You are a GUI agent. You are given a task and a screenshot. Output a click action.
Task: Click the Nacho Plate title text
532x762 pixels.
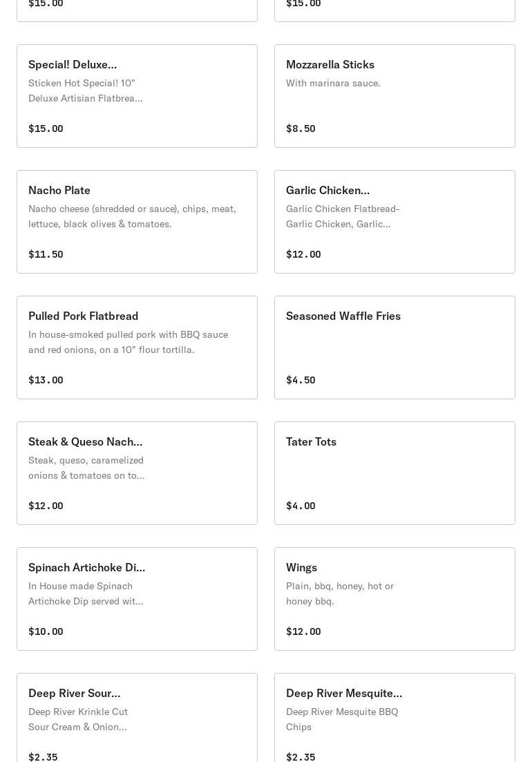pyautogui.click(x=59, y=190)
